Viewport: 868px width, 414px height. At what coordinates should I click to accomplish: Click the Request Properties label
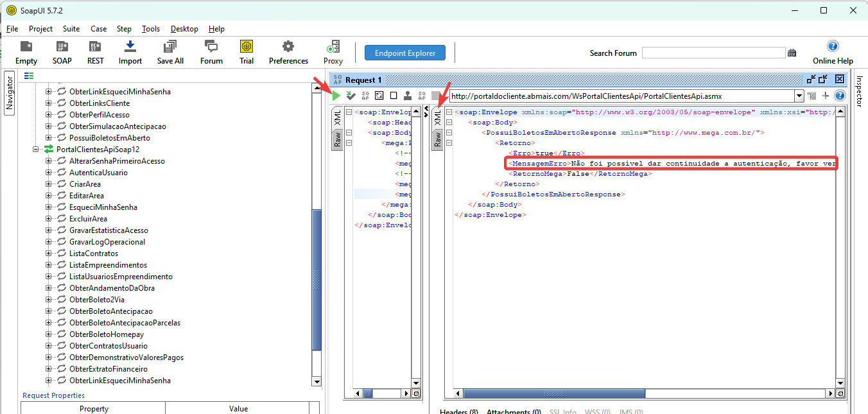53,395
